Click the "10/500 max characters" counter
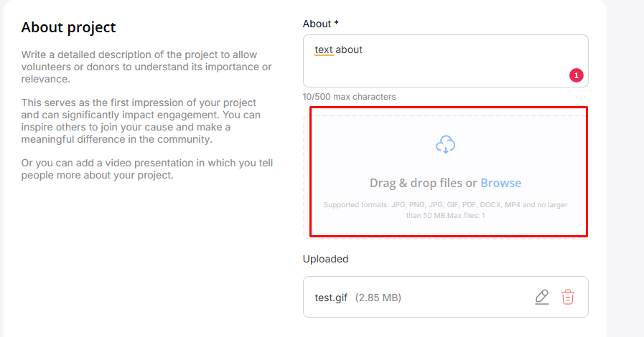 [349, 96]
